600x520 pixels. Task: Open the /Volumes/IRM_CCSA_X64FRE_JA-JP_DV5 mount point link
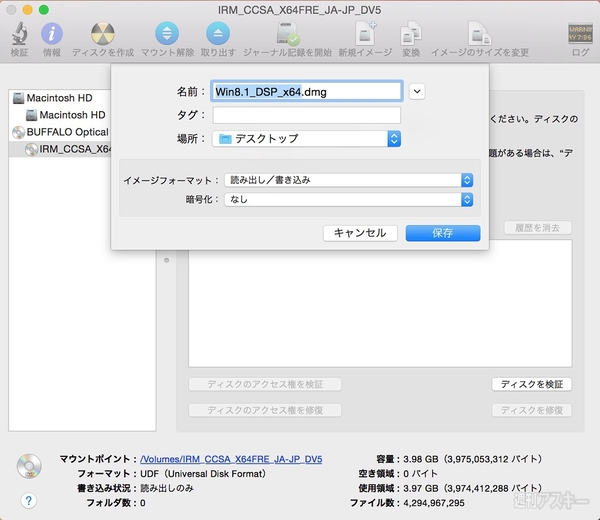click(231, 459)
